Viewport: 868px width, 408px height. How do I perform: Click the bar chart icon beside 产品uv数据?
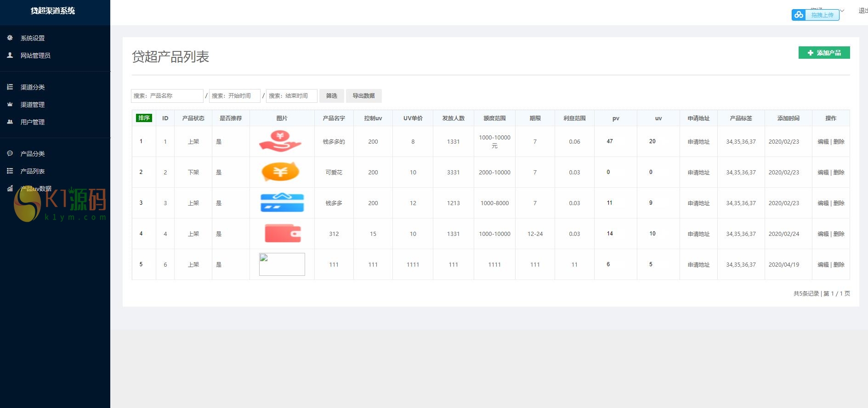pos(10,188)
